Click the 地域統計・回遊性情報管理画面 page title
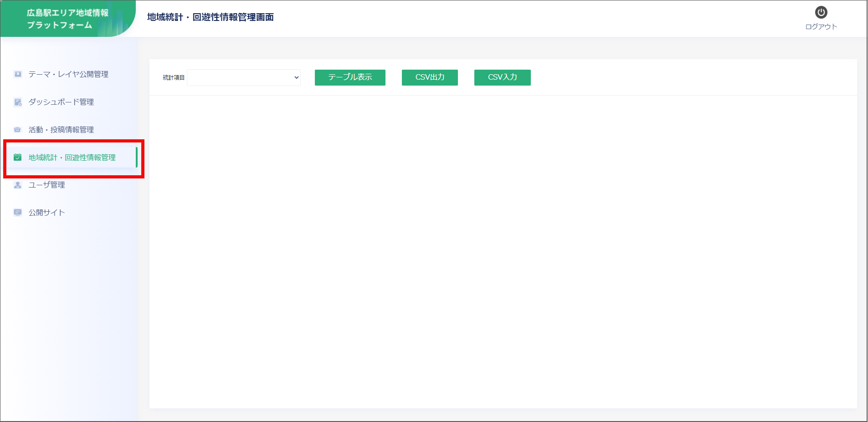Viewport: 868px width, 422px height. click(211, 17)
